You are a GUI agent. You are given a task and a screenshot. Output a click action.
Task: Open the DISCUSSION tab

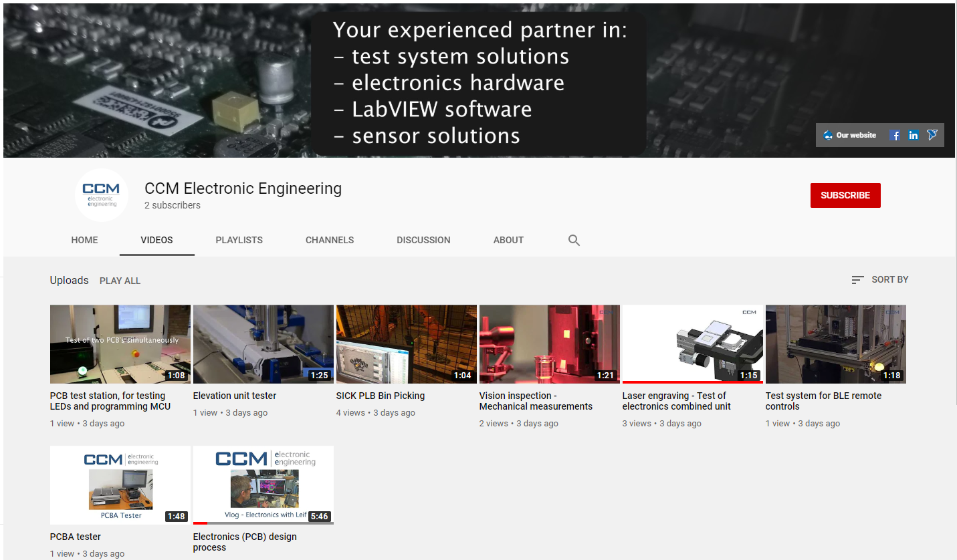coord(423,239)
